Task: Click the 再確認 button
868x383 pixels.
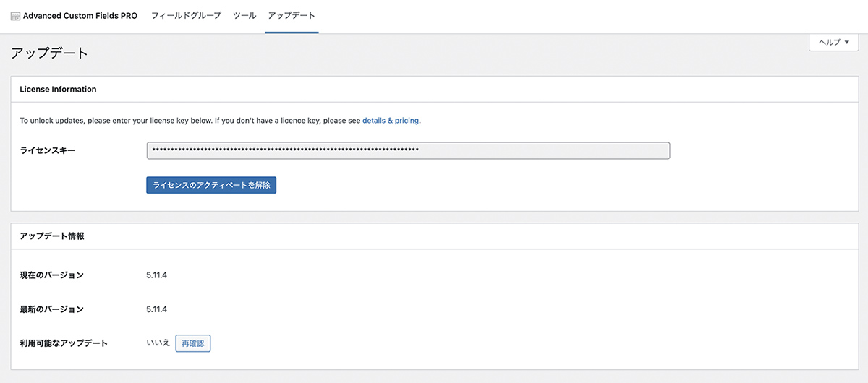Action: [x=193, y=343]
